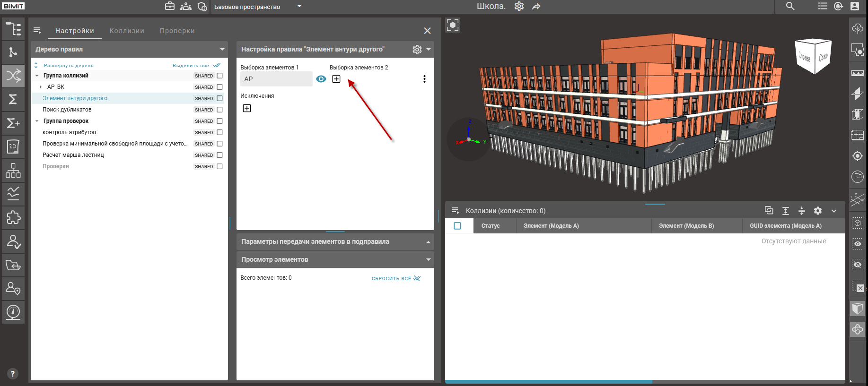Click the collisions shuffle icon in left sidebar

point(13,76)
